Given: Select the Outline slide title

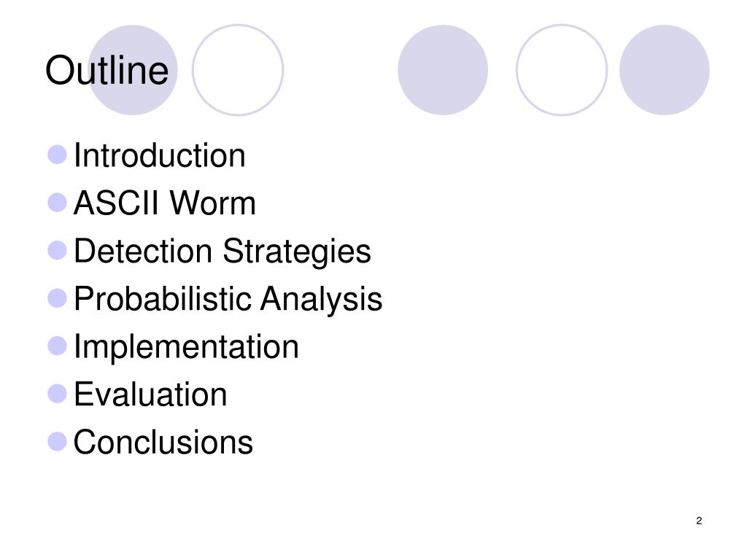Looking at the screenshot, I should (107, 71).
